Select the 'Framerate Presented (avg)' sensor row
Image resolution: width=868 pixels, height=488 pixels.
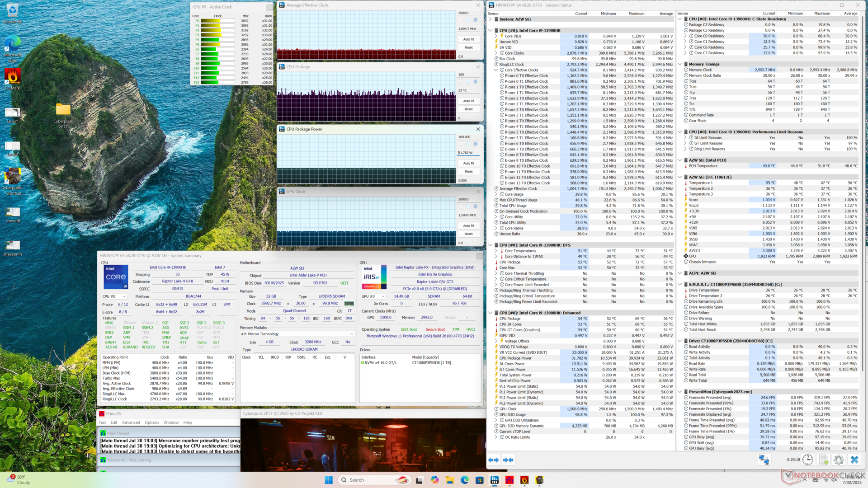pyautogui.click(x=771, y=398)
